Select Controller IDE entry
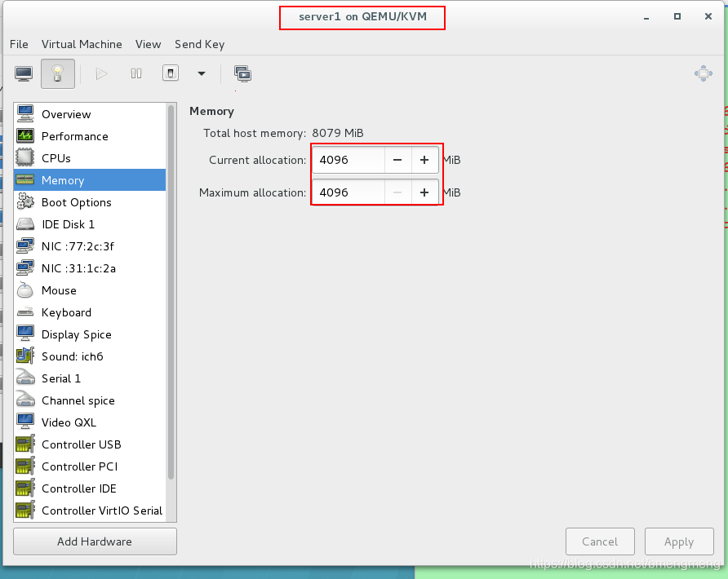The height and width of the screenshot is (579, 728). tap(90, 488)
